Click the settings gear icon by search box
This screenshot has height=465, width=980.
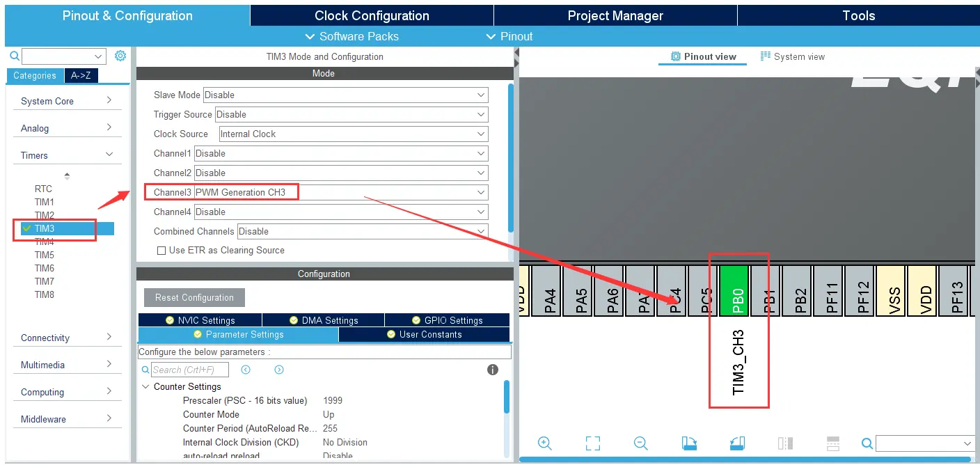[120, 56]
